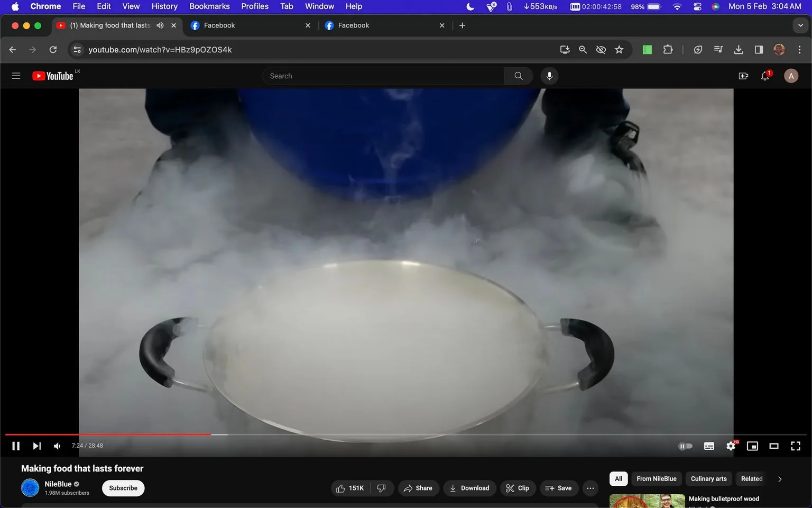Open the Chrome three-dot menu
Image resolution: width=812 pixels, height=508 pixels.
[x=800, y=49]
